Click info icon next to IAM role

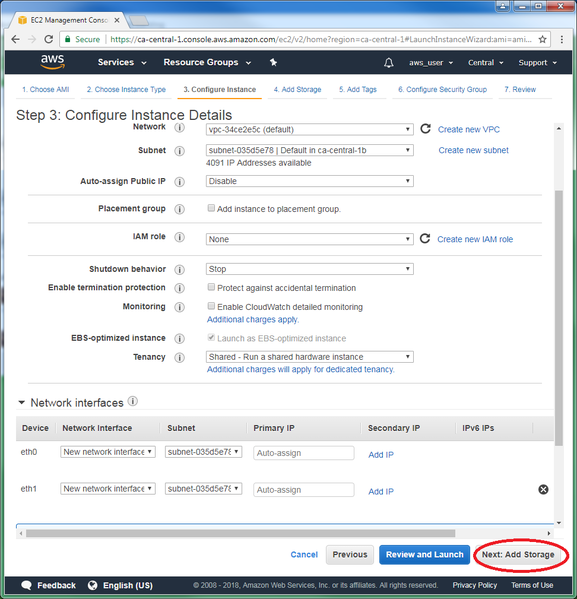pyautogui.click(x=180, y=237)
